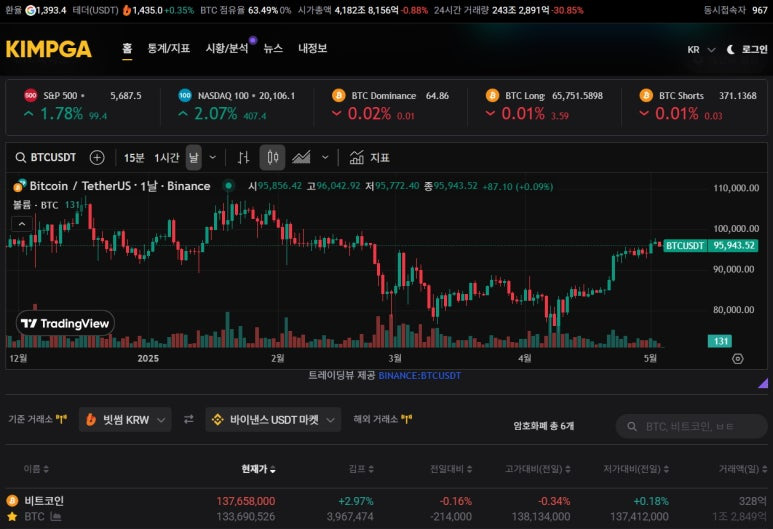The width and height of the screenshot is (773, 529).
Task: Click the 로그인 button
Action: click(754, 49)
